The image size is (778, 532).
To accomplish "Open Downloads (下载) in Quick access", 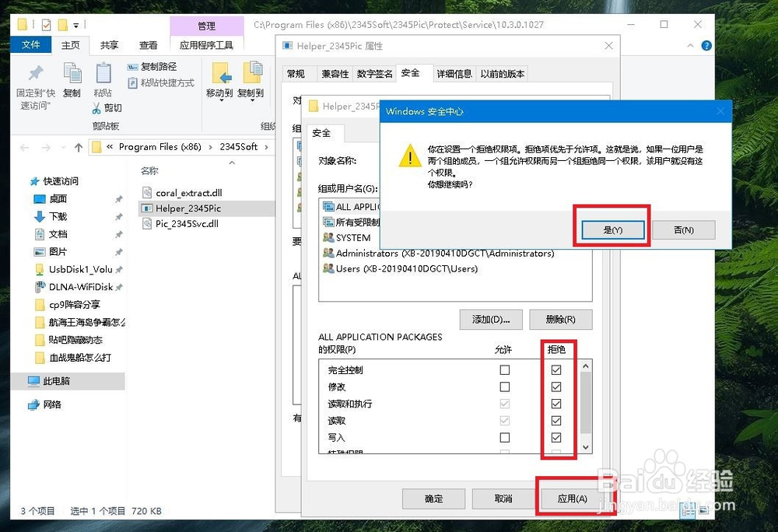I will coord(58,217).
